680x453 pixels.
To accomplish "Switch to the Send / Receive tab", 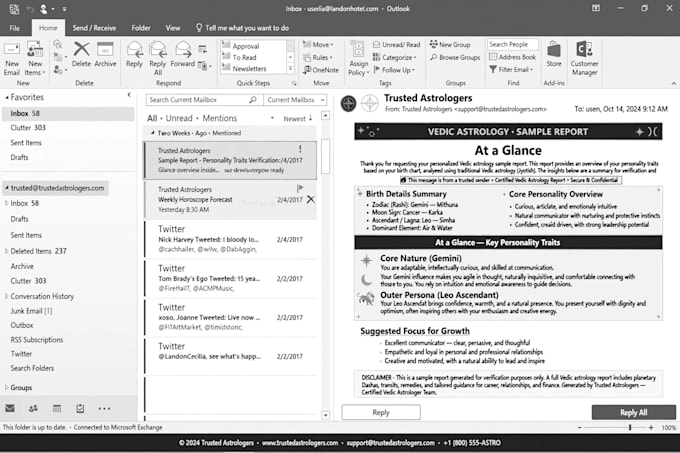I will [94, 28].
